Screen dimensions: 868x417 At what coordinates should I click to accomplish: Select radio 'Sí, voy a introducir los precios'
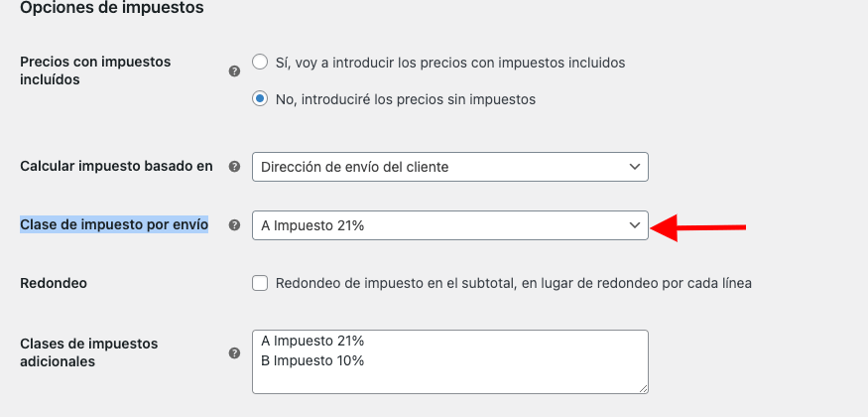260,62
